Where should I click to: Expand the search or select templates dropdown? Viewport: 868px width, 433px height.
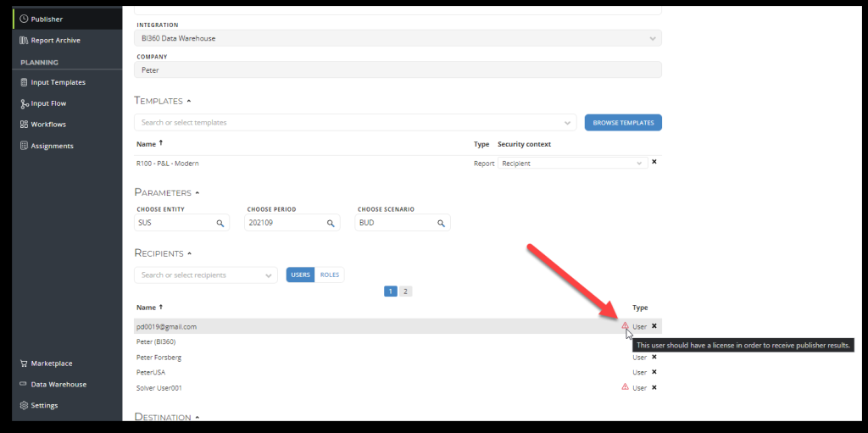point(566,123)
